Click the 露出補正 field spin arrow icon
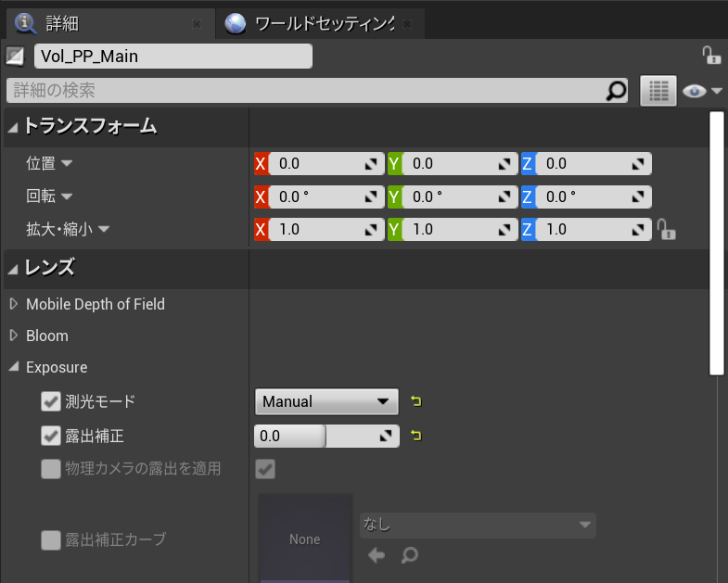Image resolution: width=728 pixels, height=583 pixels. tap(386, 436)
